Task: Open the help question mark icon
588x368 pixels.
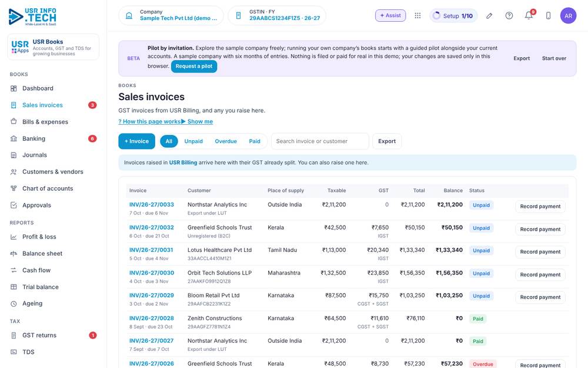Action: click(x=509, y=16)
